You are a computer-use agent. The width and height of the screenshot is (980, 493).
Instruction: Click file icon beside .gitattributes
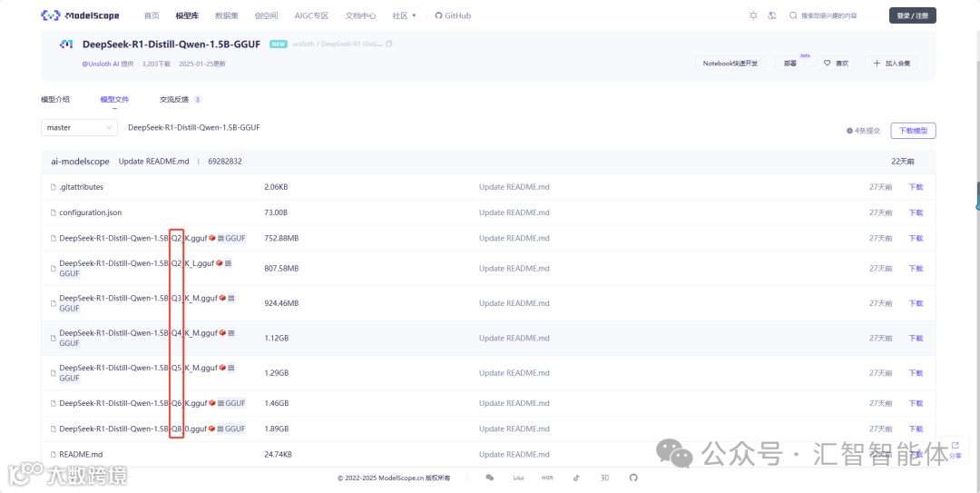pyautogui.click(x=54, y=187)
